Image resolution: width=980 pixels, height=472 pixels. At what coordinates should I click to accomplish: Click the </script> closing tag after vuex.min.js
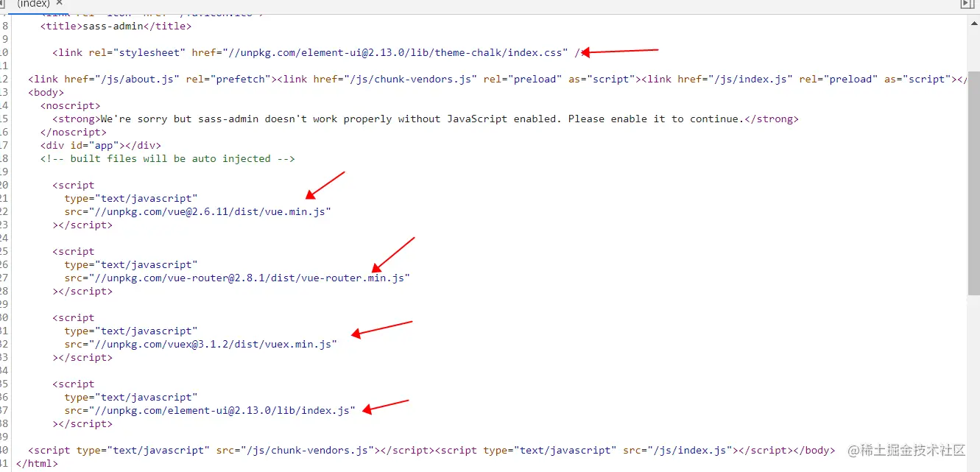tap(82, 357)
